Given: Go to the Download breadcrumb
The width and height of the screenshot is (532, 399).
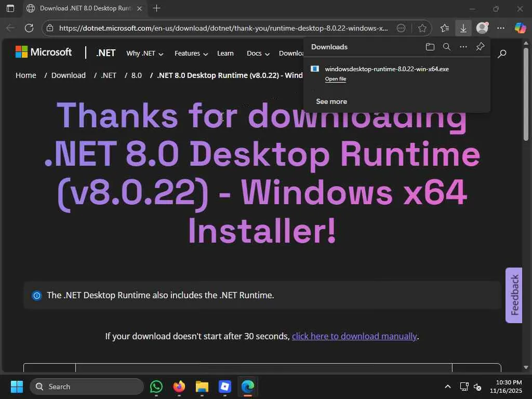Looking at the screenshot, I should point(68,75).
